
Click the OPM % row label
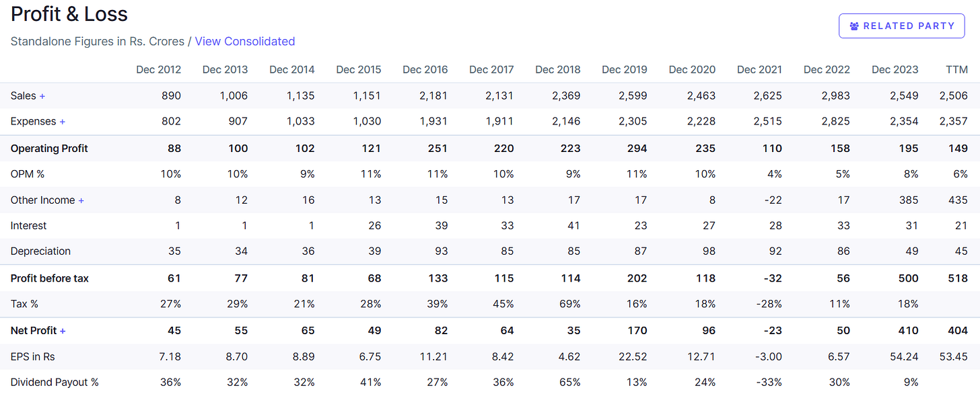(x=28, y=174)
